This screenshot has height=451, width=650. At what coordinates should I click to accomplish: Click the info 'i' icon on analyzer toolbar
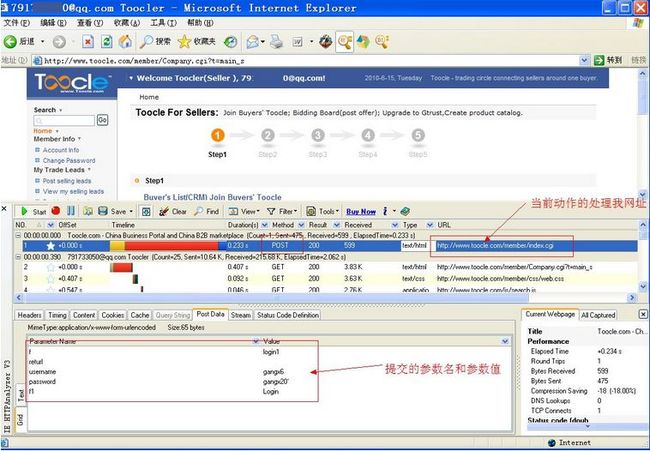385,211
